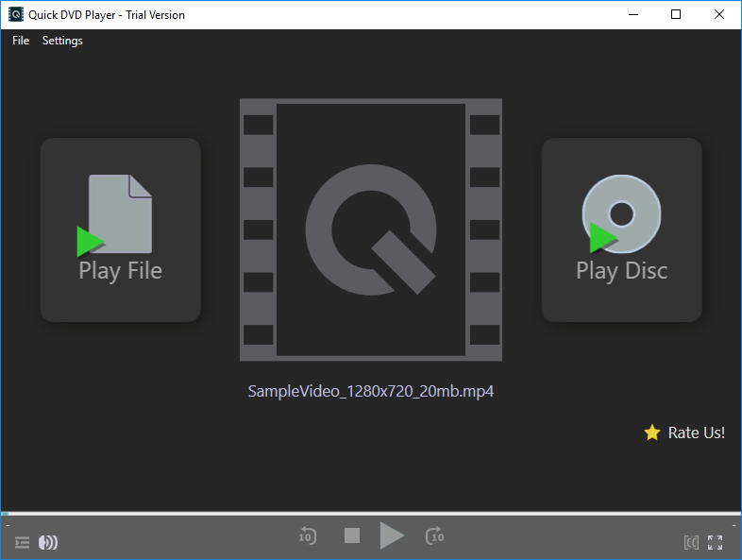Click the Play Disc button

pyautogui.click(x=621, y=230)
